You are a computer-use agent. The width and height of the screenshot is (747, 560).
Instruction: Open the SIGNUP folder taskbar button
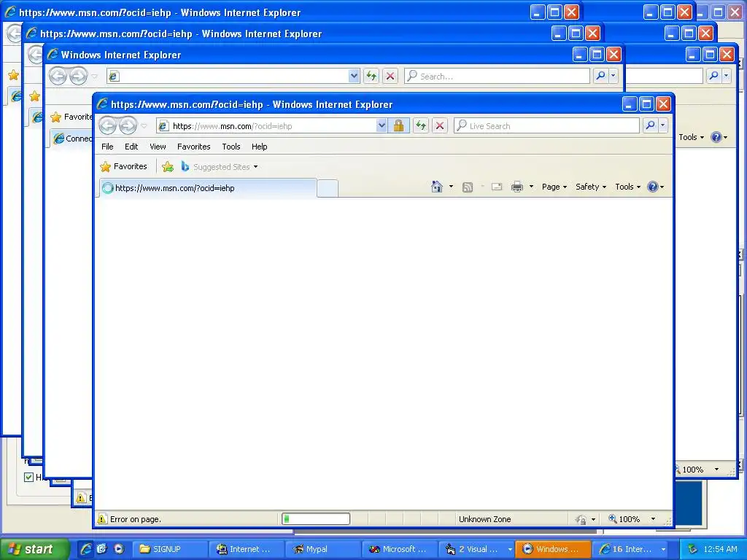(170, 549)
